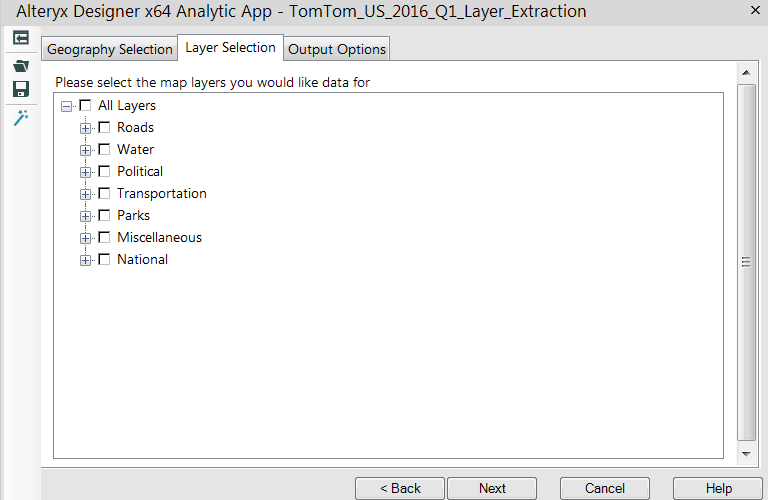Click the scrollbar up arrow
Image resolution: width=768 pixels, height=500 pixels.
coord(746,72)
